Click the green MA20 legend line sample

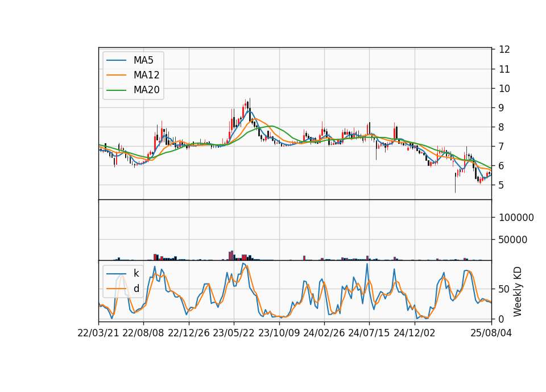(116, 90)
